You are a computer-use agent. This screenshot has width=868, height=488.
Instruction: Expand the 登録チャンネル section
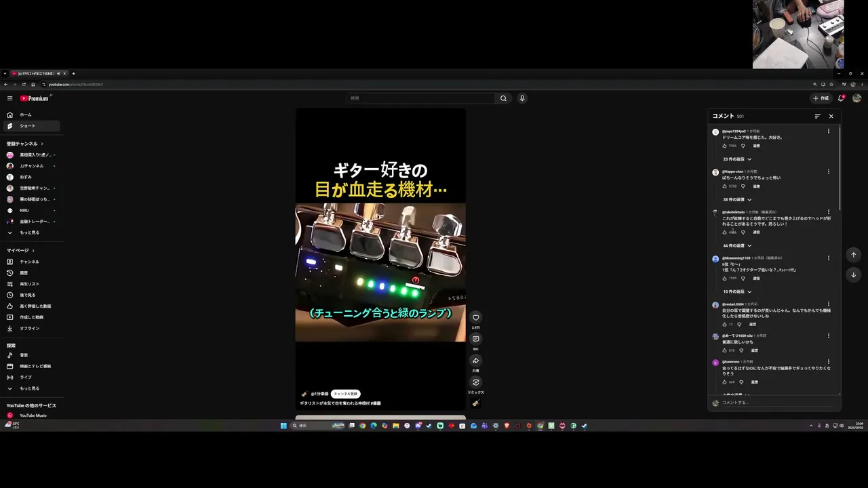pyautogui.click(x=25, y=144)
